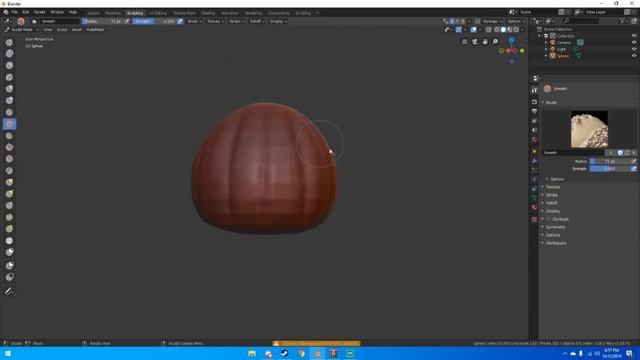Image resolution: width=640 pixels, height=360 pixels.
Task: Adjust the header Radius slider
Action: [x=102, y=21]
